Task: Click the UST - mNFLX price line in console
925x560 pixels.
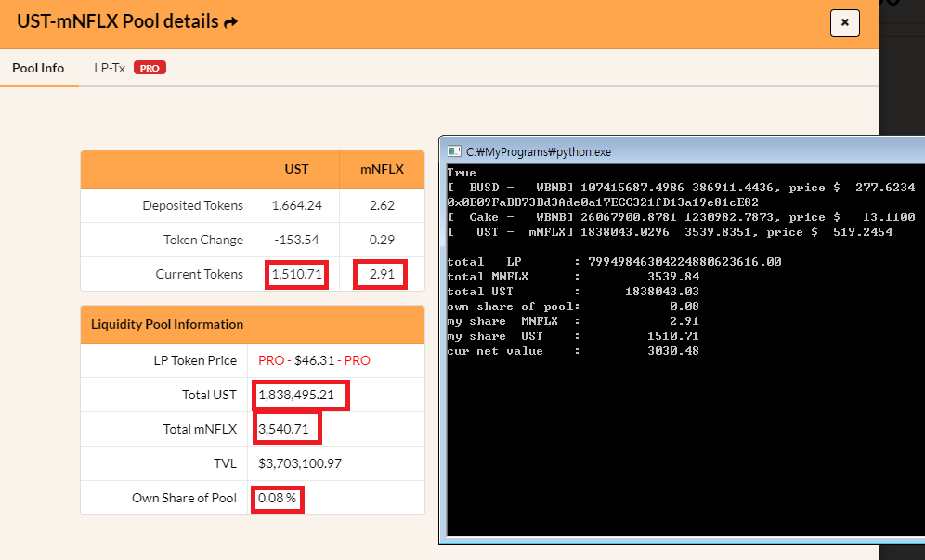Action: pos(670,232)
